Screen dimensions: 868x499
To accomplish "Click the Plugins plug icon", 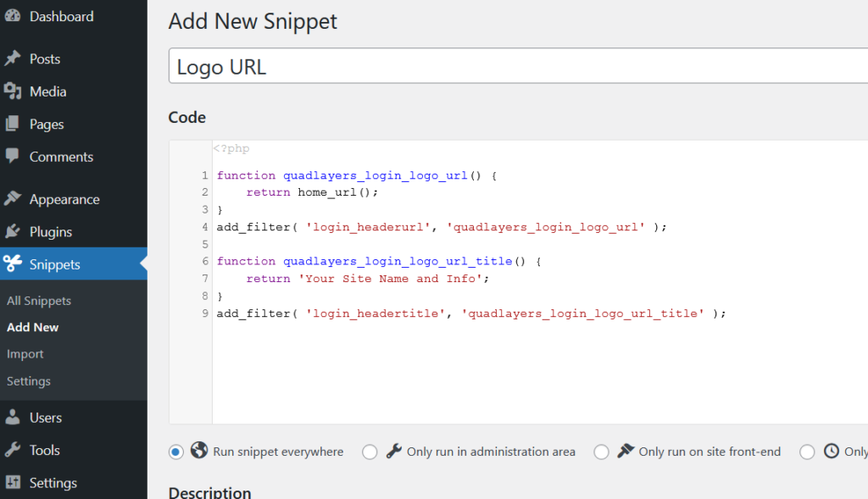I will [12, 231].
